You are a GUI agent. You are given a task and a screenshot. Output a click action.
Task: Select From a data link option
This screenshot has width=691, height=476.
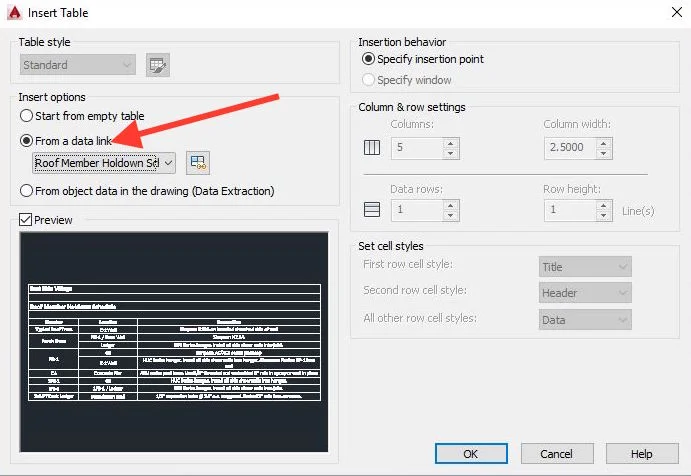click(x=66, y=141)
